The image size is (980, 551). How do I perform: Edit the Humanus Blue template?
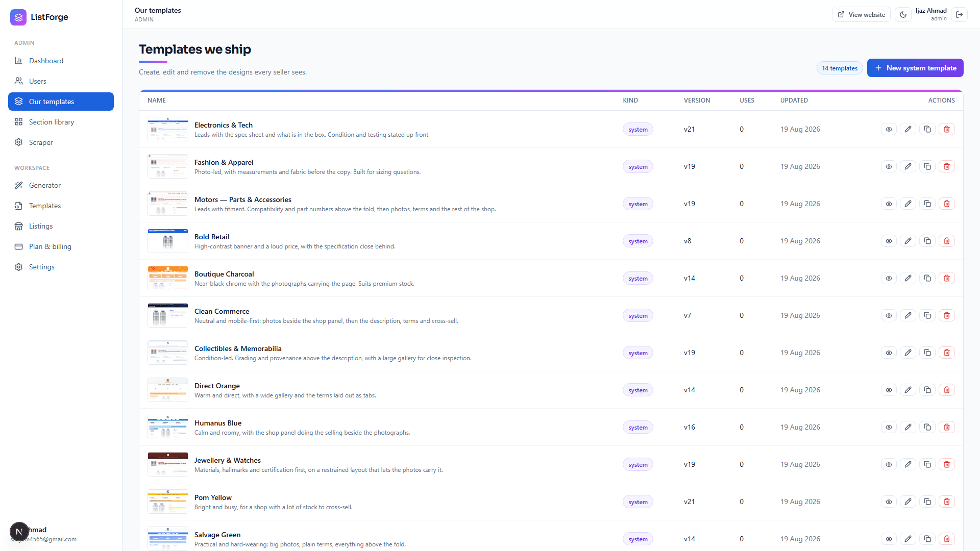(x=908, y=427)
